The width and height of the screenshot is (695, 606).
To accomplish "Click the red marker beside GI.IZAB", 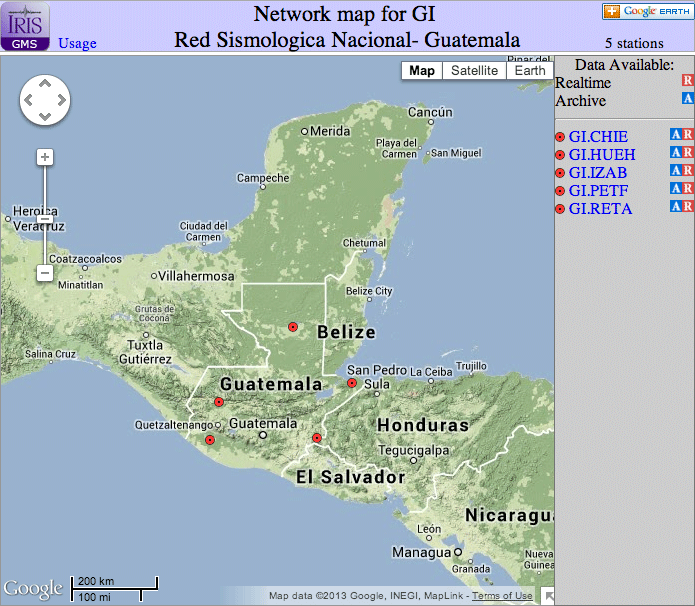I will coord(560,173).
